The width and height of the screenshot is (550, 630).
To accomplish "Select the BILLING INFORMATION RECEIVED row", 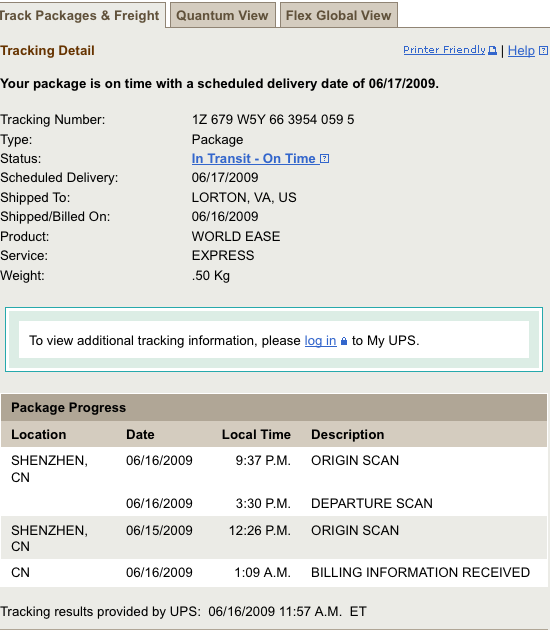I will point(274,573).
